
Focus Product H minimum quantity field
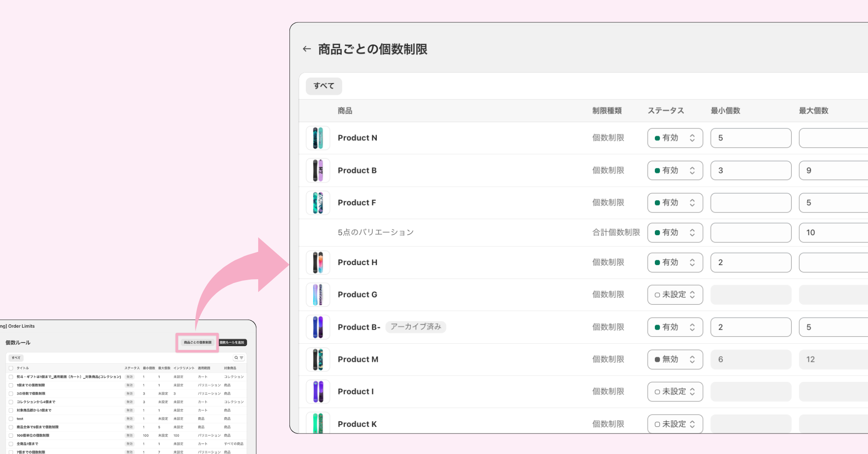click(751, 262)
